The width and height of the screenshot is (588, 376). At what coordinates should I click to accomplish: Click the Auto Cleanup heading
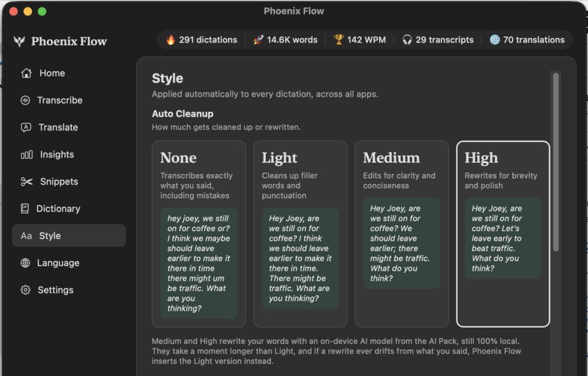click(183, 114)
